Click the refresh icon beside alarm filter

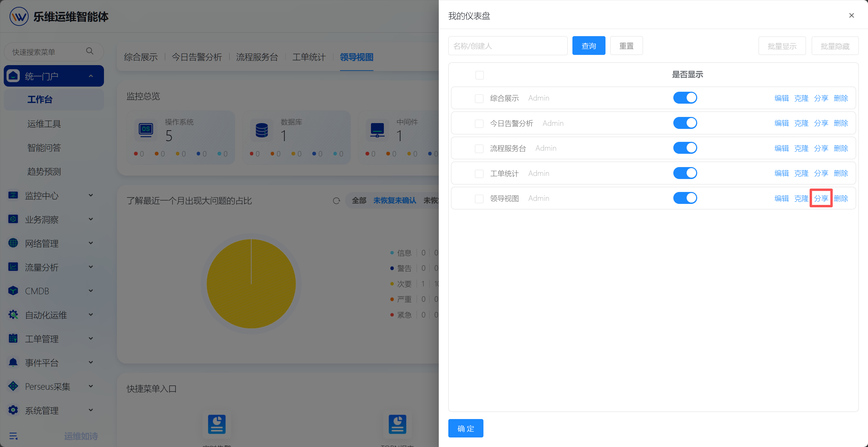336,200
